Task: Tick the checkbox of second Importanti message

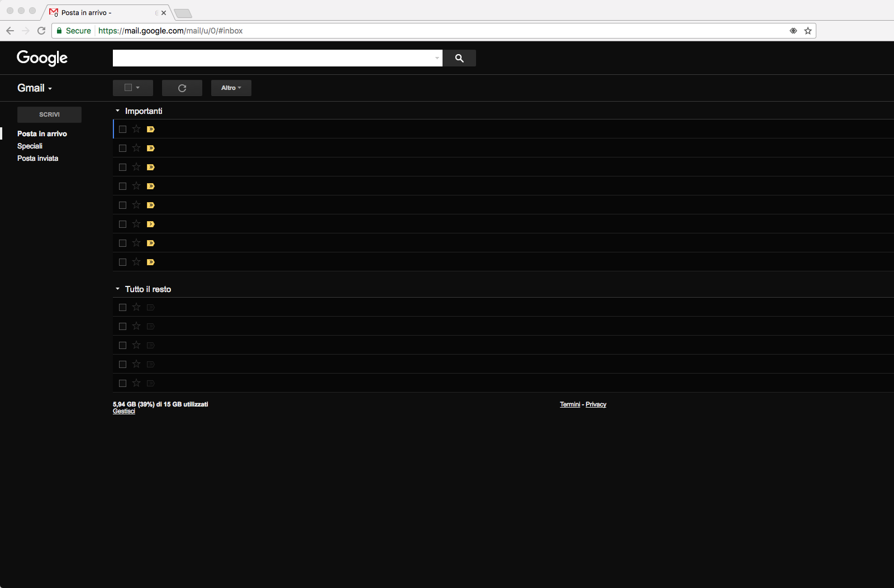Action: coord(123,149)
